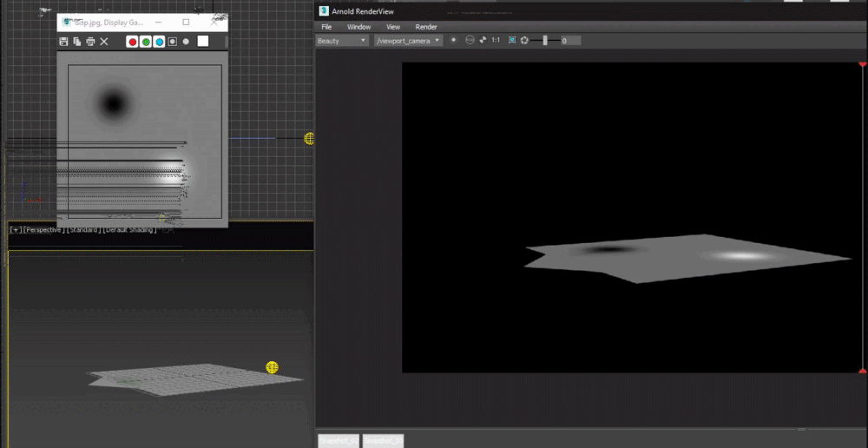
Task: Toggle the red channel display
Action: coord(132,42)
